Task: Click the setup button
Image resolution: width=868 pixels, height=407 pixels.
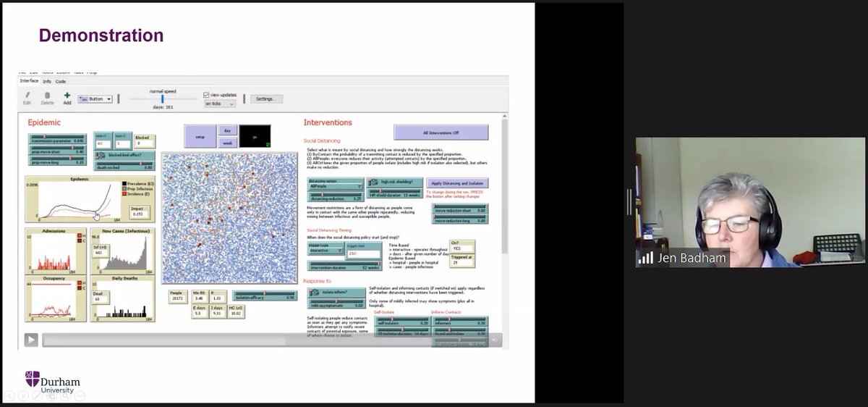Action: click(200, 136)
